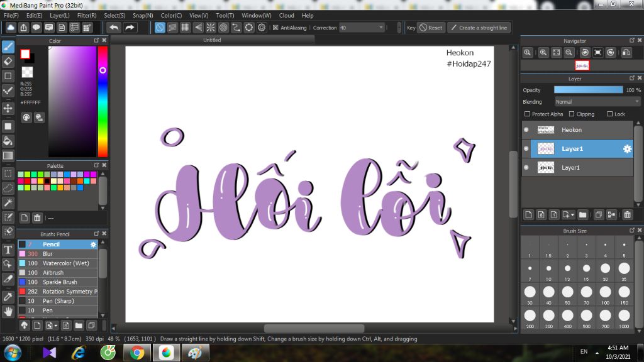644x362 pixels.
Task: Select the Move tool
Action: [8, 108]
